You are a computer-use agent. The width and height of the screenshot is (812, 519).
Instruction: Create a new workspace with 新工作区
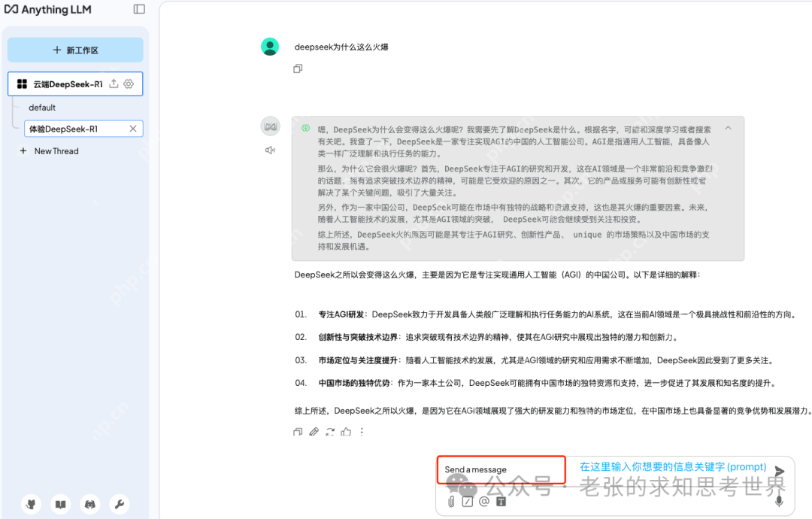pyautogui.click(x=75, y=50)
